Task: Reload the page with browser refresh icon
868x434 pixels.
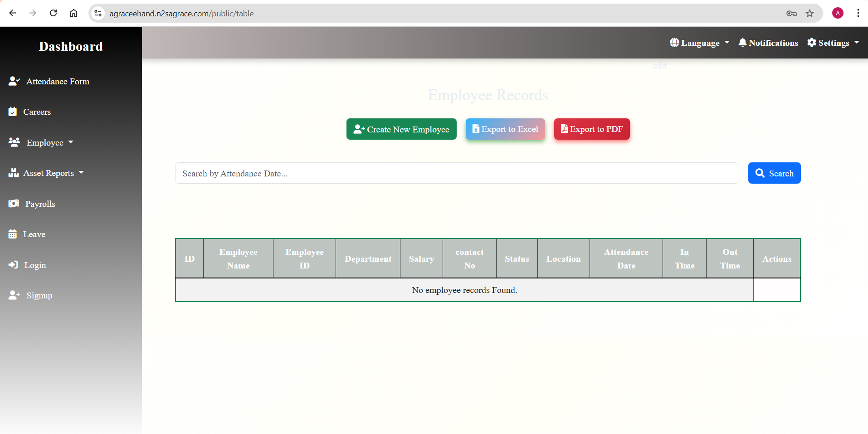Action: tap(53, 13)
